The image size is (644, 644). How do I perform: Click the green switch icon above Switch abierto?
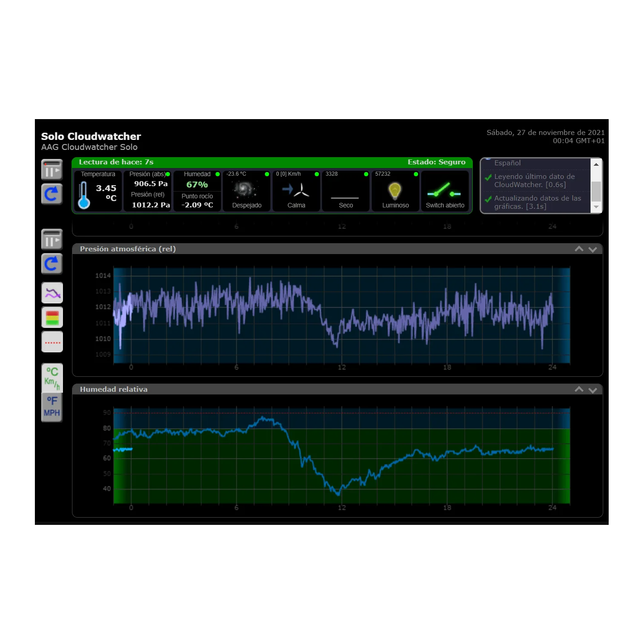[x=444, y=190]
